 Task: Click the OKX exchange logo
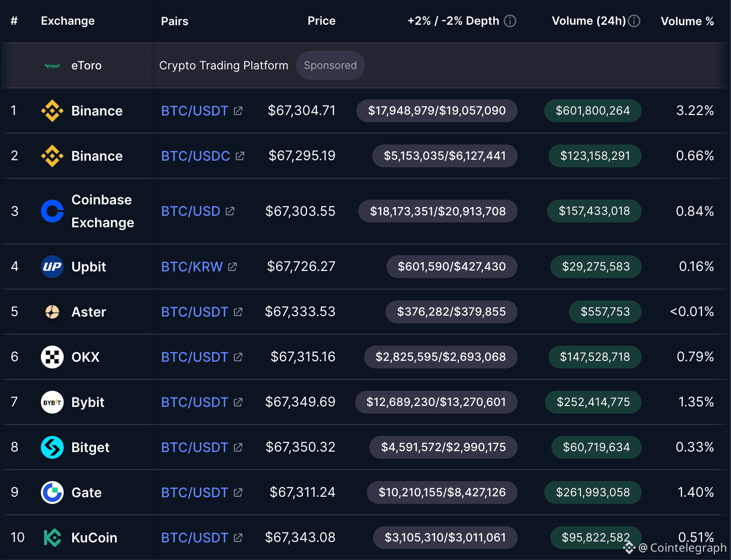click(52, 357)
